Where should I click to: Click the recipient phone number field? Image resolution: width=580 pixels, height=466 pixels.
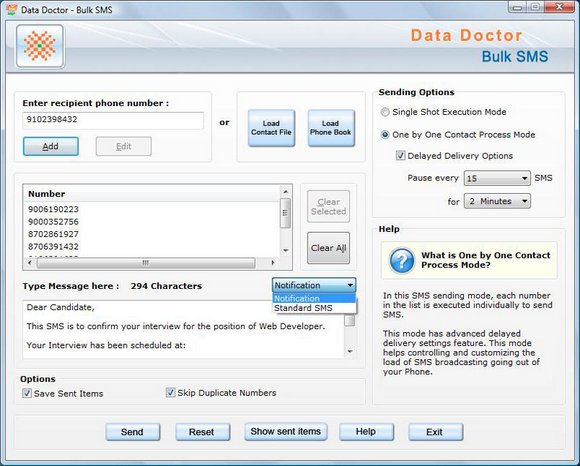pos(113,120)
